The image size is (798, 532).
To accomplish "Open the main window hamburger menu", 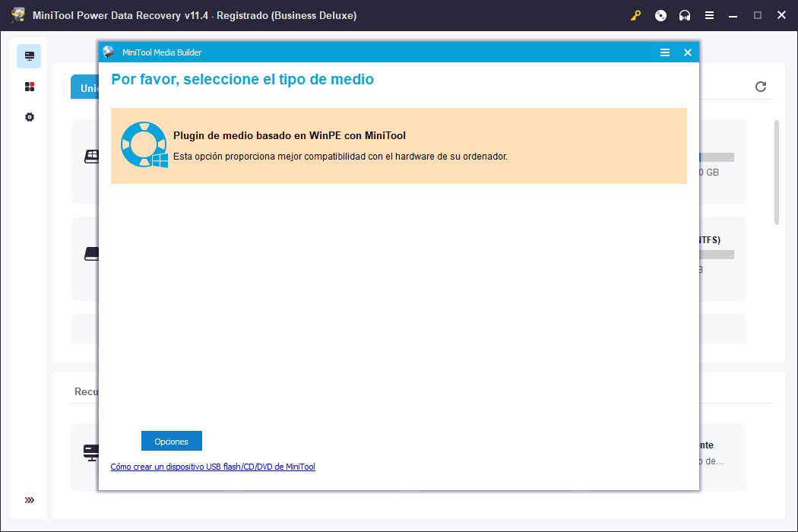I will click(x=709, y=15).
